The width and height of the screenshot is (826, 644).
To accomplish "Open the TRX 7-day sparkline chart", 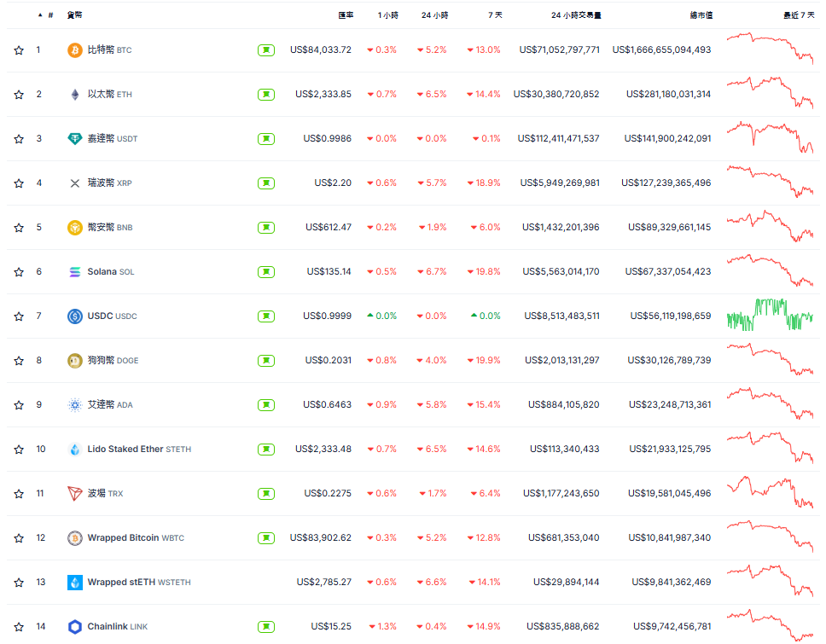I will 770,492.
